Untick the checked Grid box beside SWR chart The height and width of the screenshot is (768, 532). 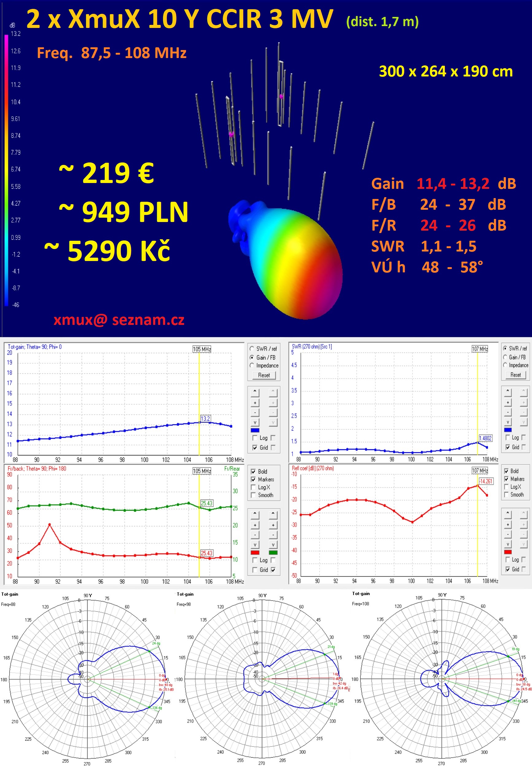(508, 447)
